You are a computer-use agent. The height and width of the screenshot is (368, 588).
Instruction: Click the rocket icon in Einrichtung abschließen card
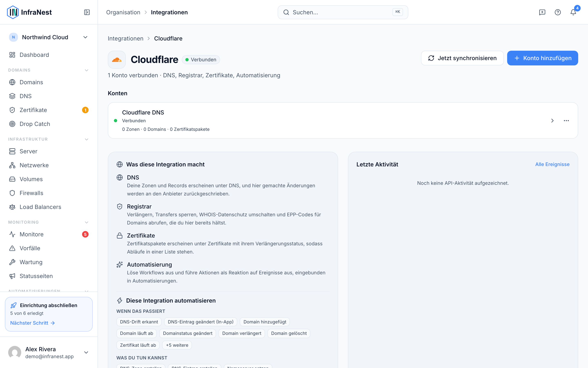(14, 305)
